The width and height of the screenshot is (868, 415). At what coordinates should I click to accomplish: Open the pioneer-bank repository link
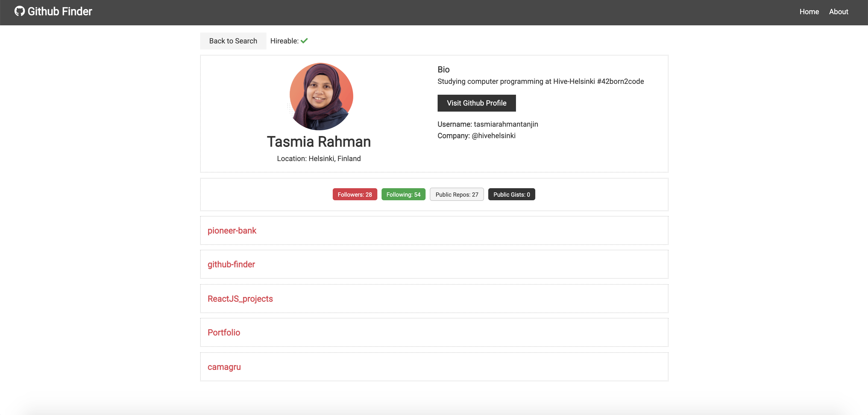[231, 231]
